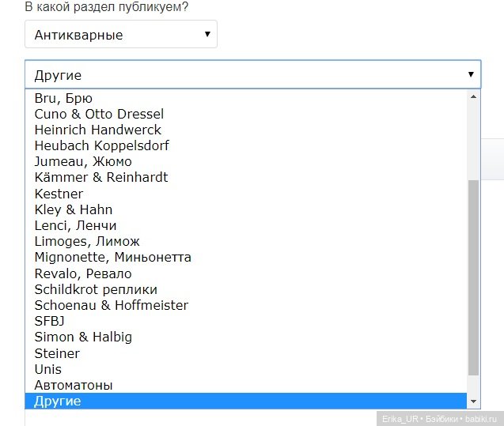Image resolution: width=504 pixels, height=426 pixels.
Task: Click the scroll up arrow of list
Action: click(473, 97)
